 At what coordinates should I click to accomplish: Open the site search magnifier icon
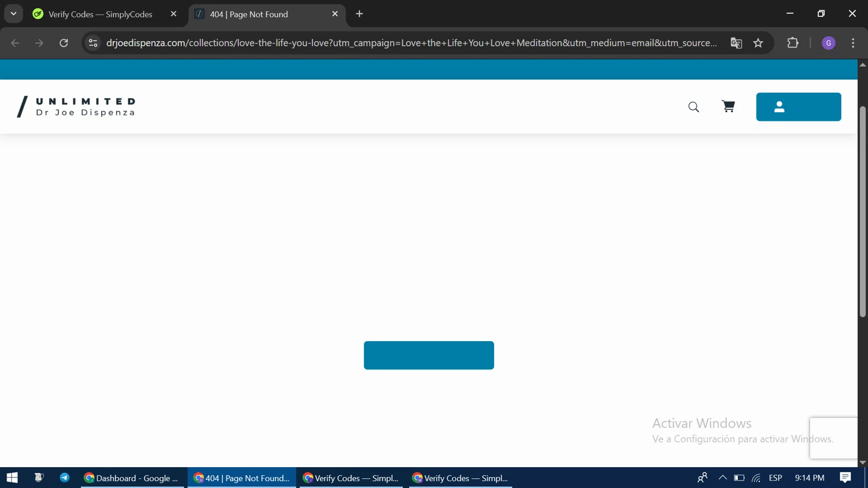[x=693, y=107]
